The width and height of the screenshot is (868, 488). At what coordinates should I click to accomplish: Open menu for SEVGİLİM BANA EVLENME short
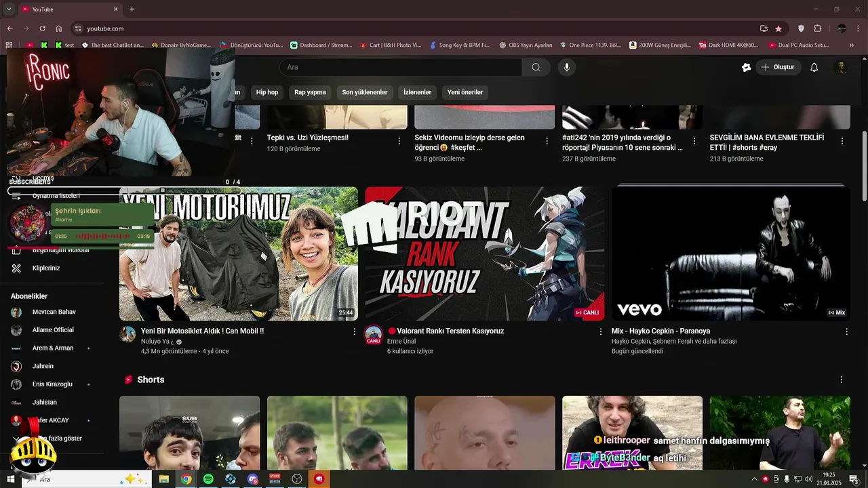click(x=842, y=141)
